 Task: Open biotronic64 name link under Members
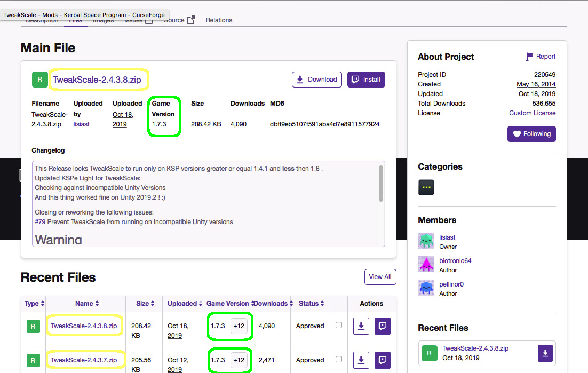[455, 261]
